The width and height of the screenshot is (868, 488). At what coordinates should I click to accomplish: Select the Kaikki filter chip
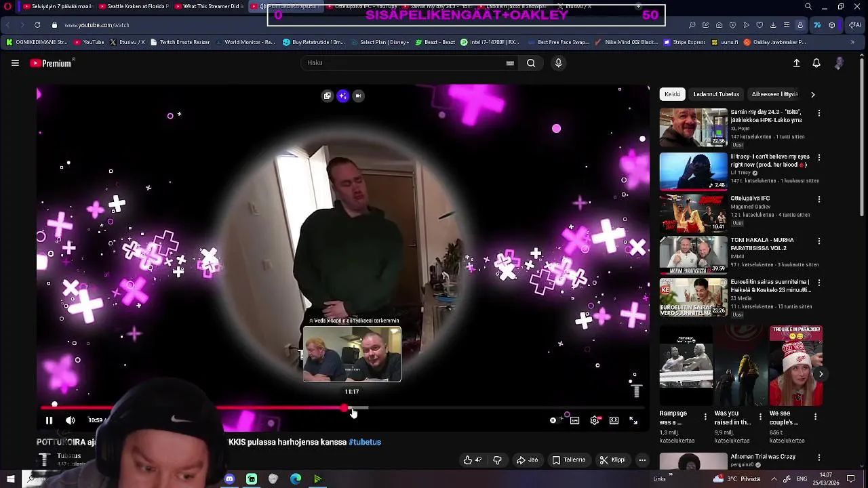(x=672, y=94)
